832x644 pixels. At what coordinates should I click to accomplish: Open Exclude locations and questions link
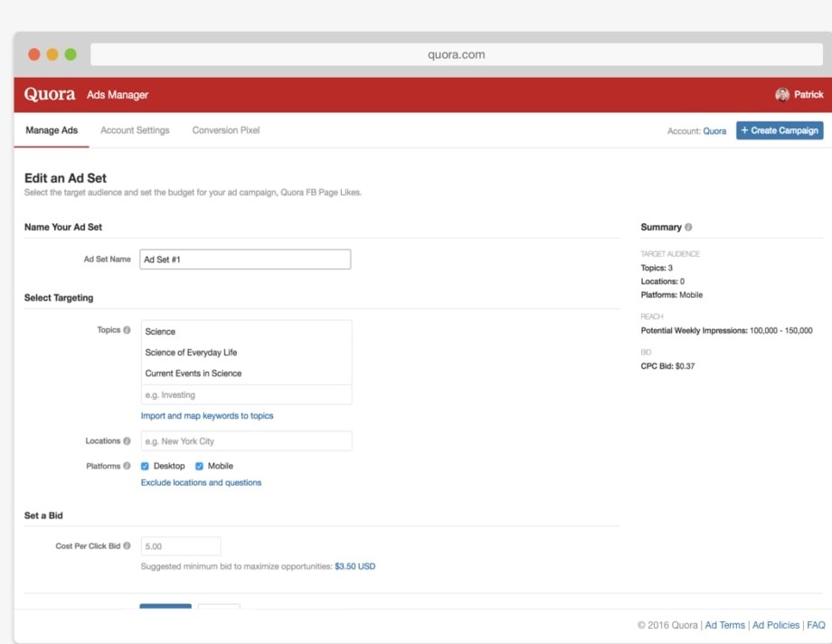201,483
